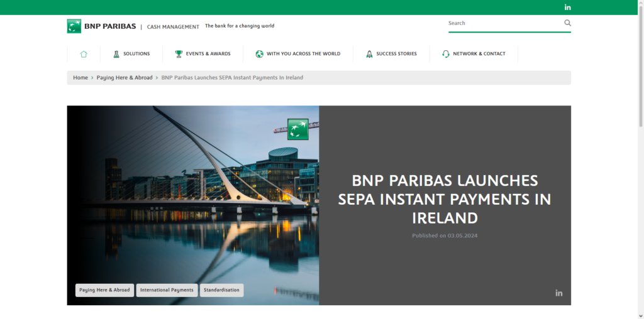Click BNP PARIBAS wordmark in header
Viewport: 644px width, 319px height.
[x=110, y=26]
